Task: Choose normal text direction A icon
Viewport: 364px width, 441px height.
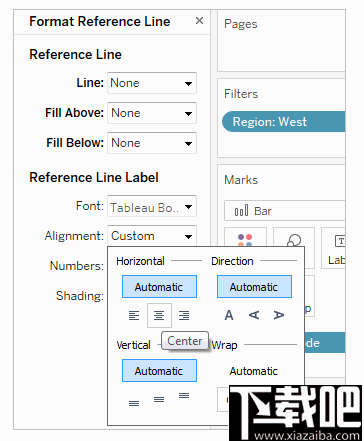Action: (x=229, y=315)
